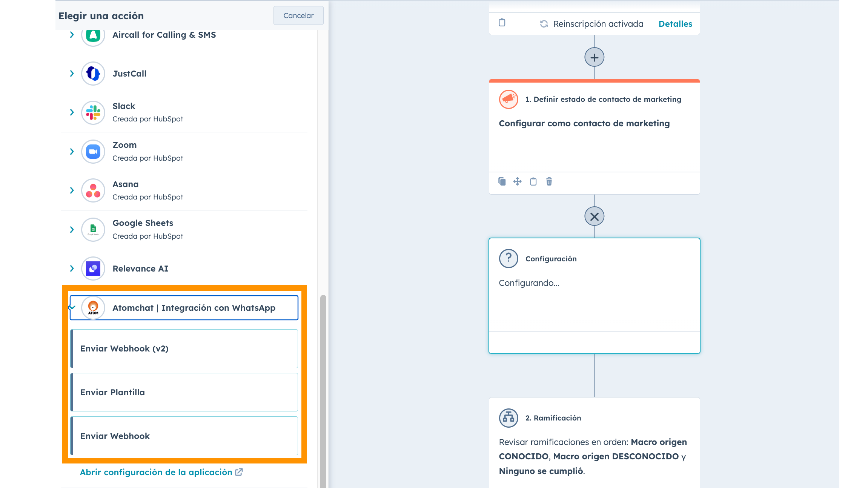Open the Detalles link

(675, 24)
